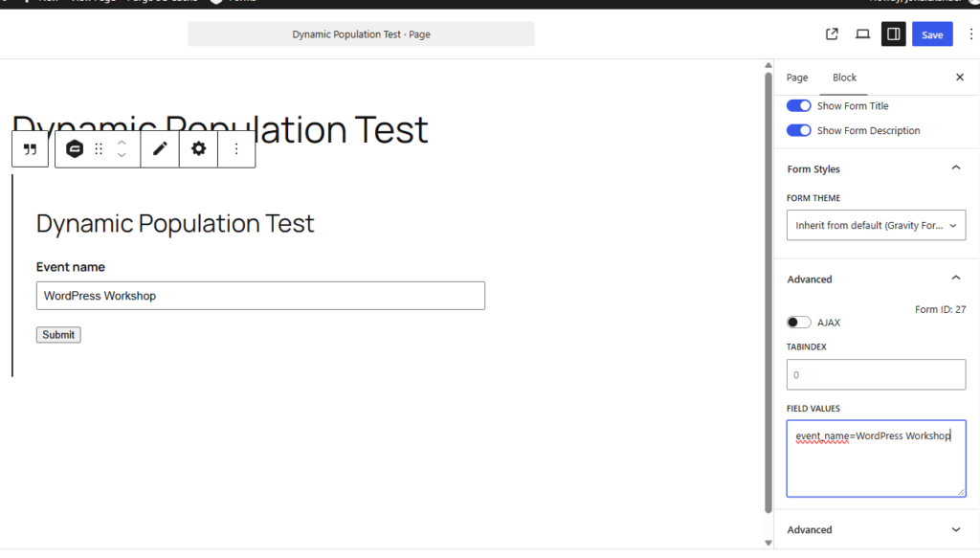Collapse the upper Advanced section
The image size is (980, 558).
pyautogui.click(x=956, y=279)
